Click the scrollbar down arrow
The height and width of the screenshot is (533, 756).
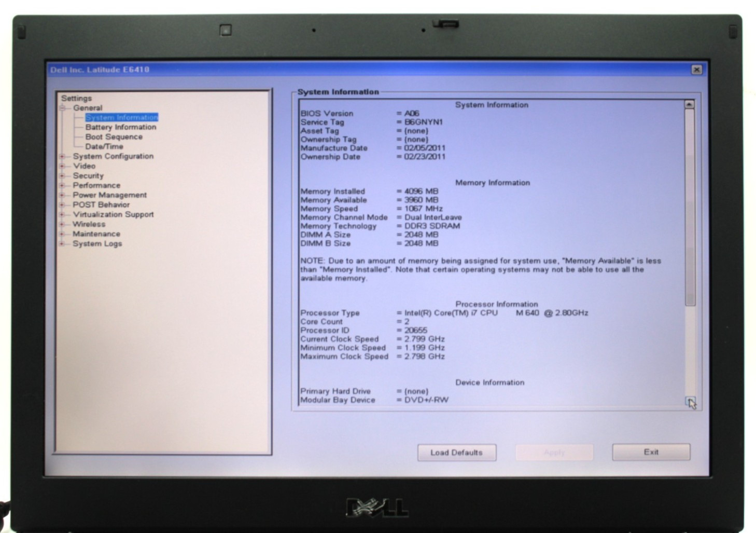point(690,401)
